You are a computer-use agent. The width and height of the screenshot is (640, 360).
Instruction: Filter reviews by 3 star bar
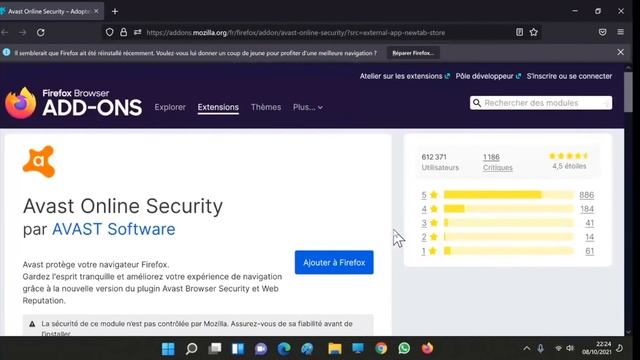(x=509, y=223)
